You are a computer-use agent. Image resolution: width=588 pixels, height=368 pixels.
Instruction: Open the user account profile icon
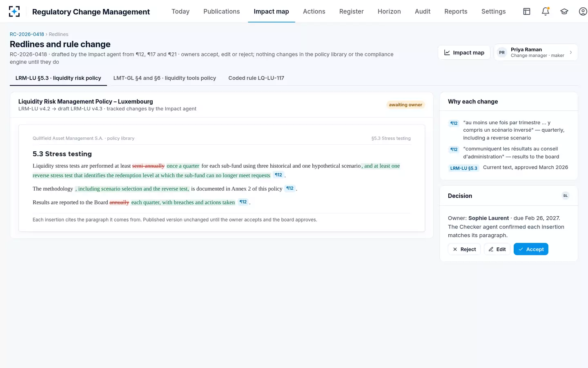(583, 11)
